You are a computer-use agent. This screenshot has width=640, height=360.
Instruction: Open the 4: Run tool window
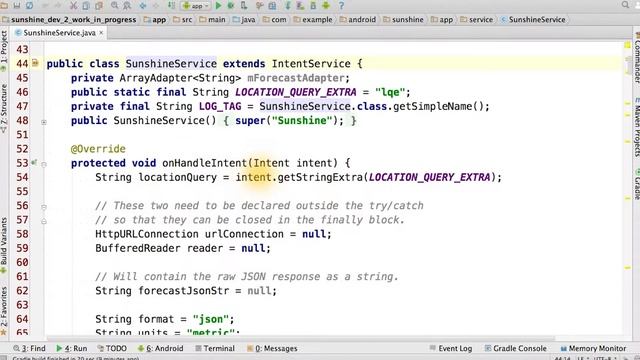[71, 348]
